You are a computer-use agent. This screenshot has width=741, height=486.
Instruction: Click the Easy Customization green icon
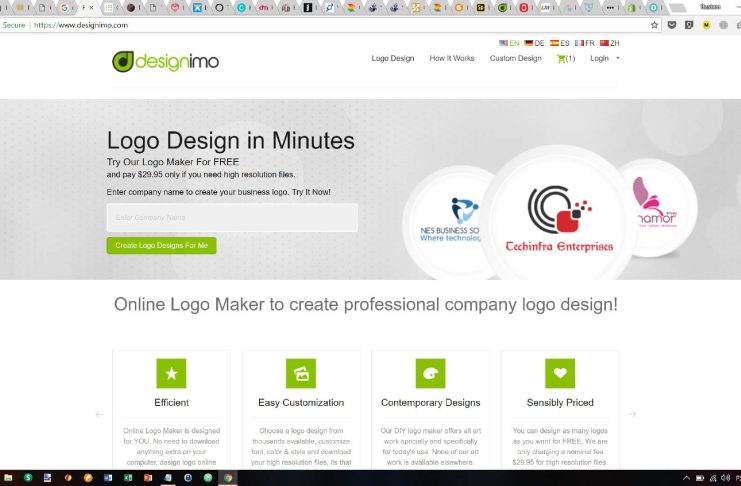tap(301, 373)
